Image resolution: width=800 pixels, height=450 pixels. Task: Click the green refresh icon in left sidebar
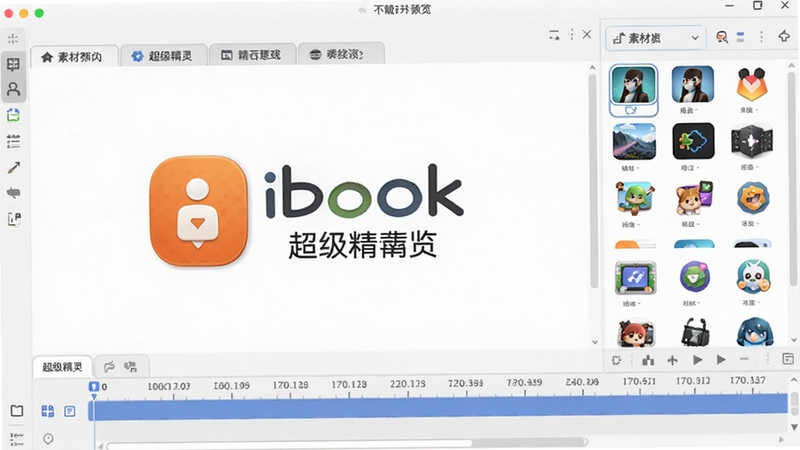13,115
